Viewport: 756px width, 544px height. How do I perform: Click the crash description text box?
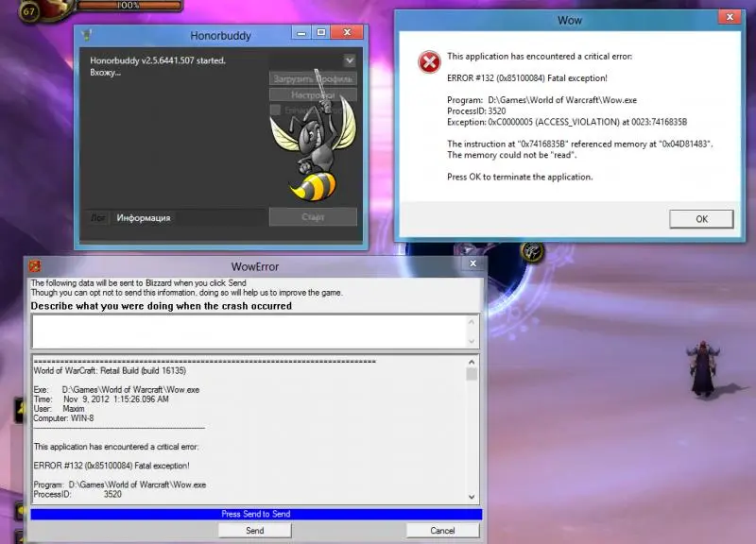[x=249, y=331]
